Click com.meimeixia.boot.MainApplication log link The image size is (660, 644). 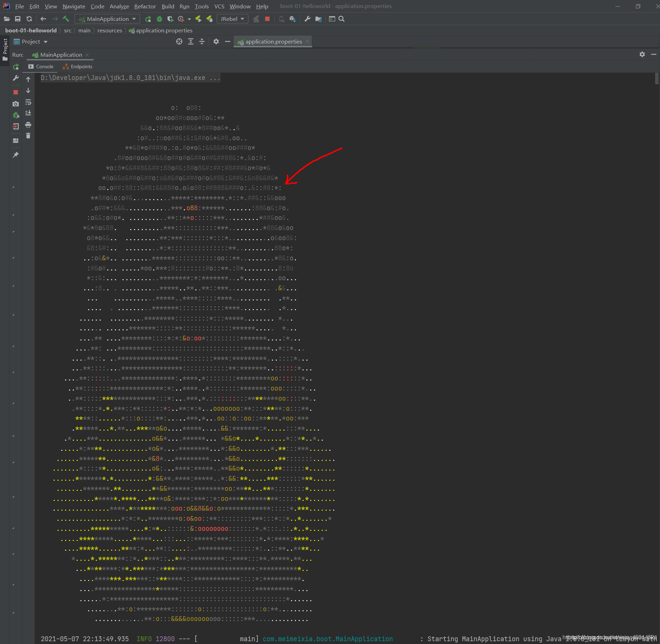click(328, 639)
